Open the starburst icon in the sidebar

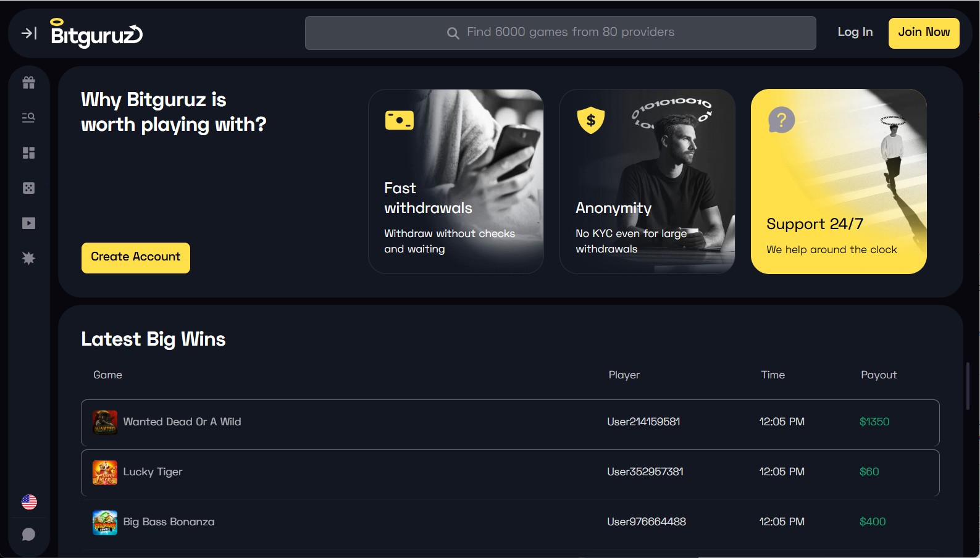(29, 258)
